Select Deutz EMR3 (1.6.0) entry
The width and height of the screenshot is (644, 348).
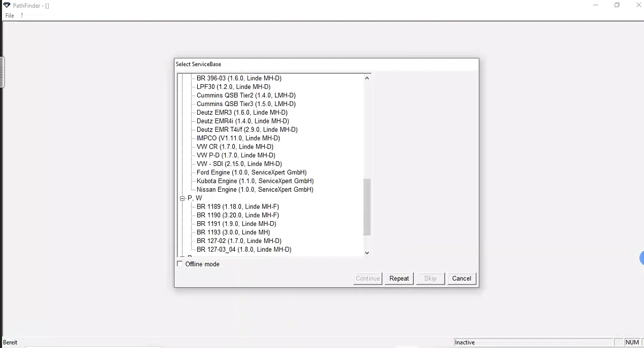point(242,113)
